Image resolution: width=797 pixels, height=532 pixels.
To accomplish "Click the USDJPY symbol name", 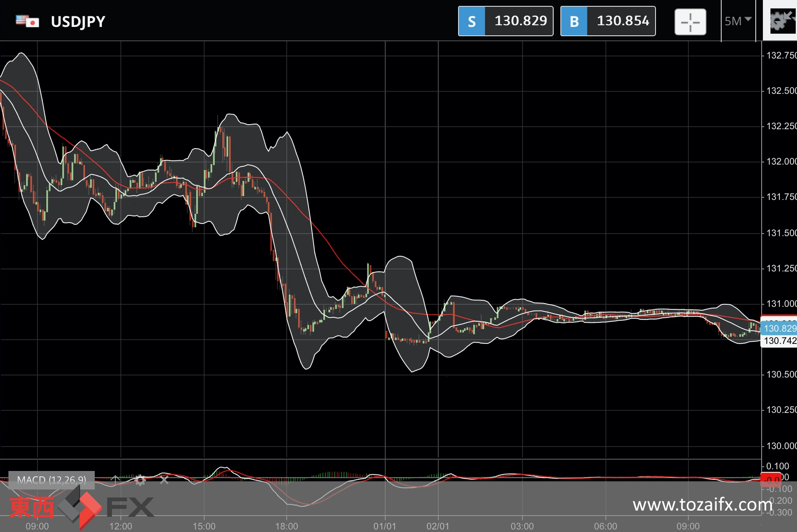I will point(78,21).
